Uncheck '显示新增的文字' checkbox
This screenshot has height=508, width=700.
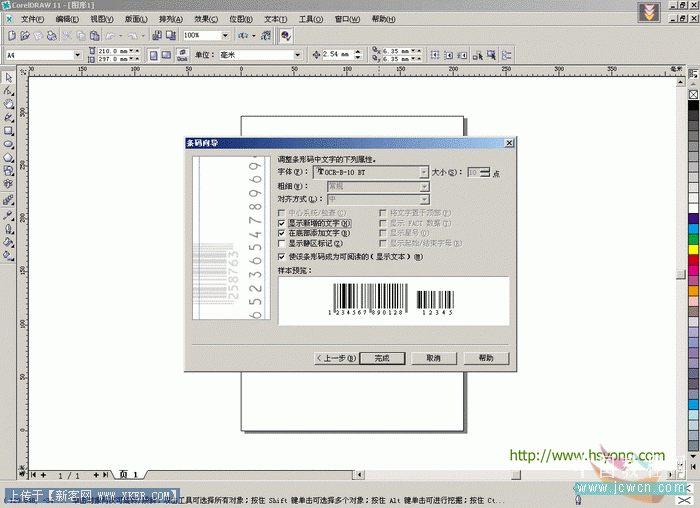click(281, 223)
